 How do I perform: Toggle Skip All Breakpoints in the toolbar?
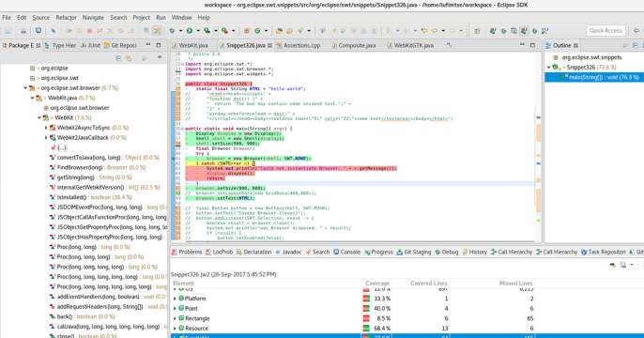tap(54, 31)
